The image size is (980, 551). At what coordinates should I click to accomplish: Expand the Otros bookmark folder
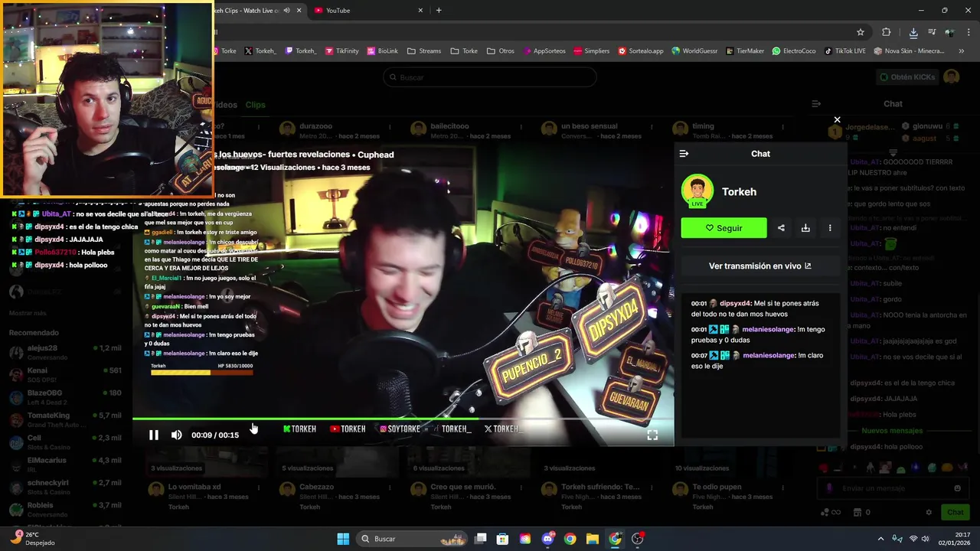pos(501,51)
